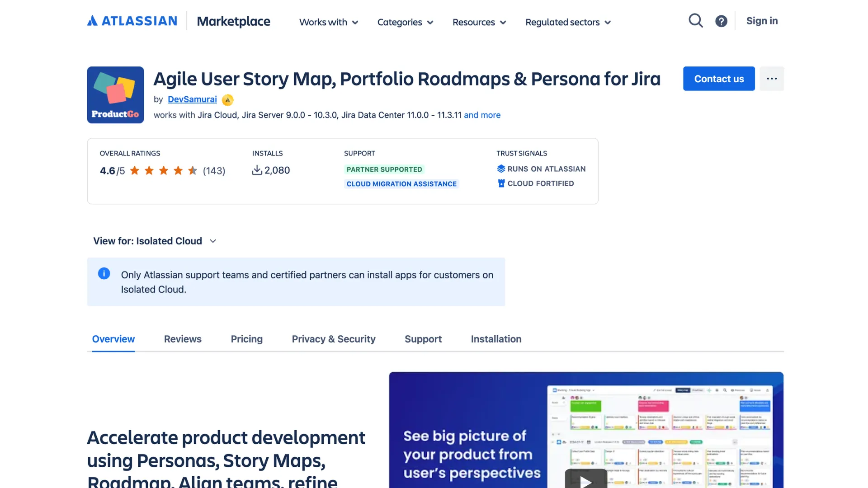
Task: Open the Privacy & Security tab
Action: (x=334, y=339)
